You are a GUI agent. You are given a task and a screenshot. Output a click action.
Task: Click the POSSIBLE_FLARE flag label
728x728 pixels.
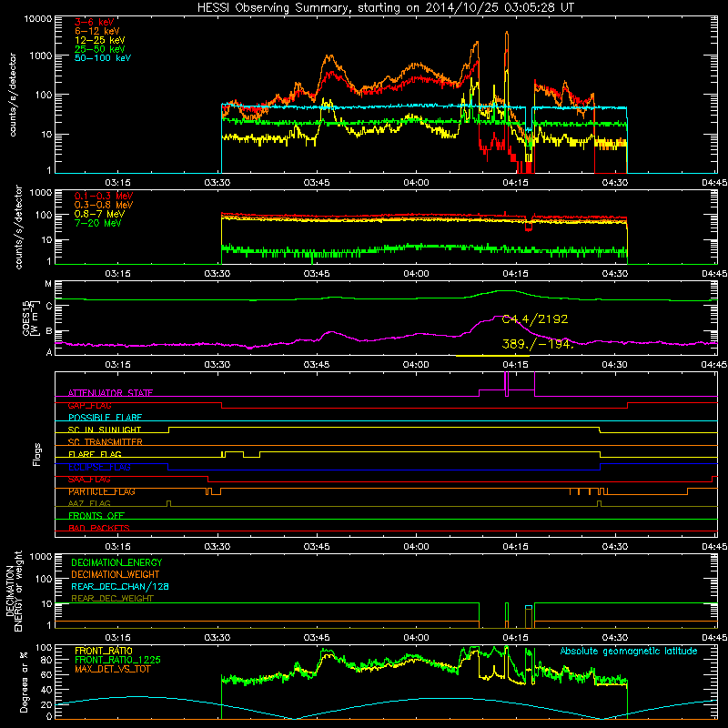[105, 418]
